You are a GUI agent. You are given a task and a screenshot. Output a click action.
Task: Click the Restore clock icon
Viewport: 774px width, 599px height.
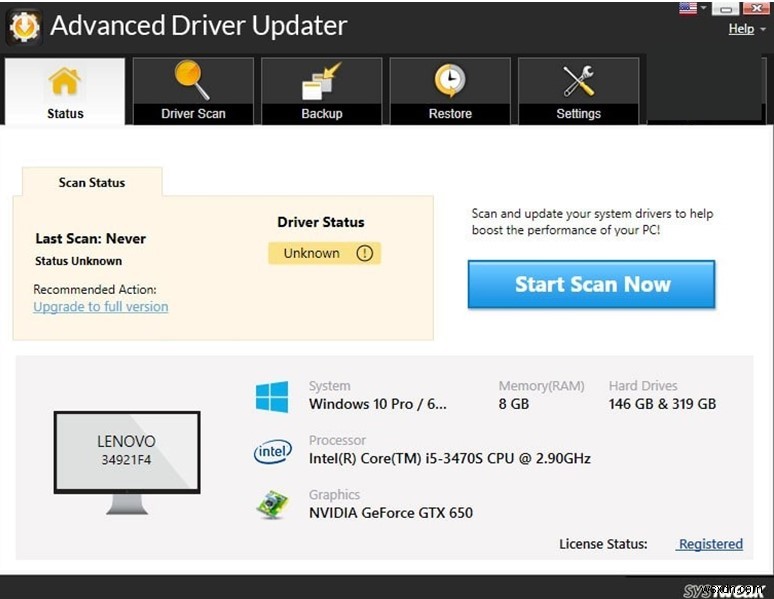450,81
